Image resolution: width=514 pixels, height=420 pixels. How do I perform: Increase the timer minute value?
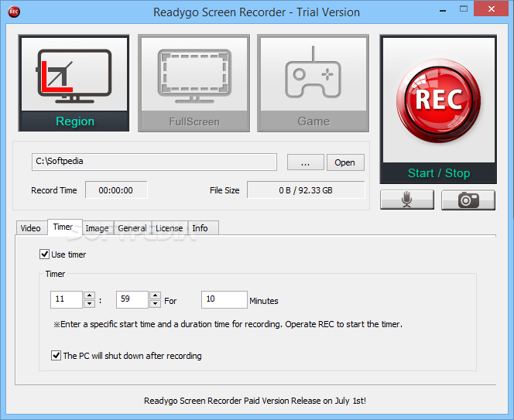[155, 295]
